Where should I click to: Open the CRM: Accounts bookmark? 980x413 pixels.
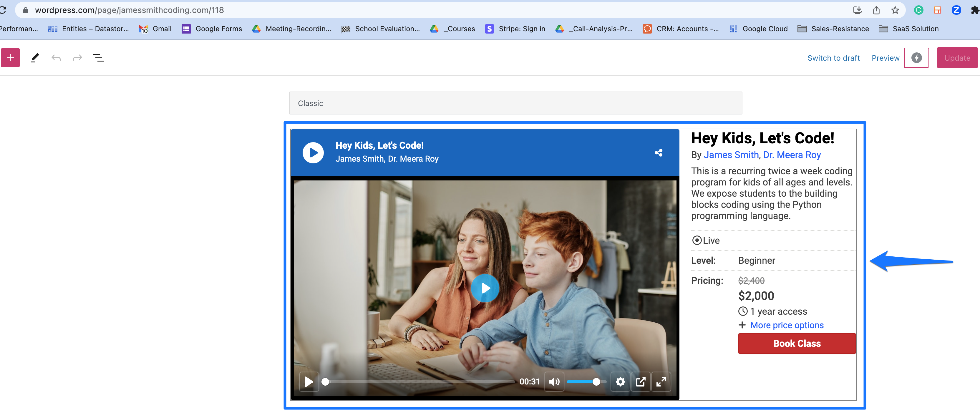click(681, 29)
